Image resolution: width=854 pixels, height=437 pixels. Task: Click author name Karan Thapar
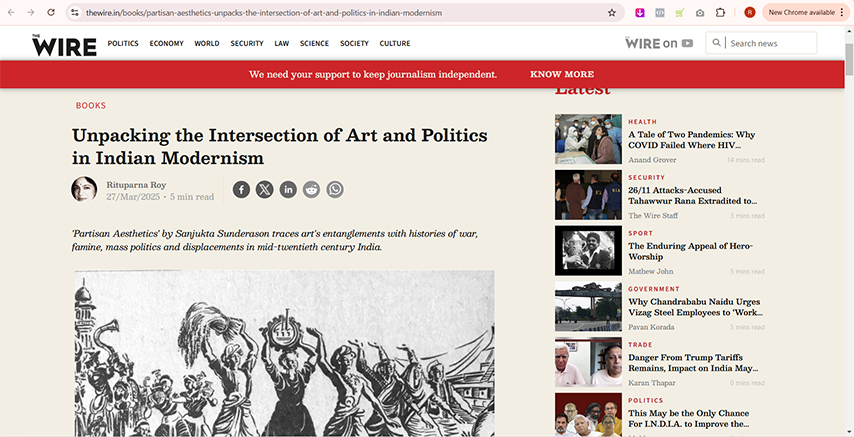[652, 383]
